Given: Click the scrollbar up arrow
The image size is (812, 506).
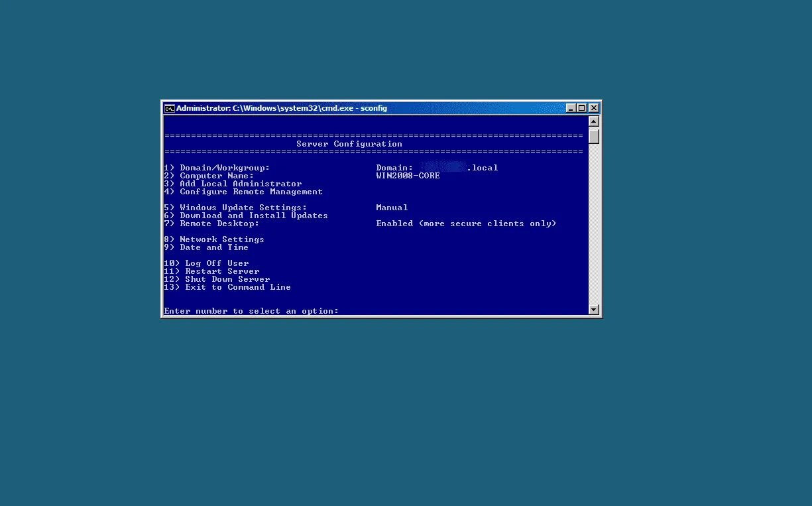Looking at the screenshot, I should (594, 121).
